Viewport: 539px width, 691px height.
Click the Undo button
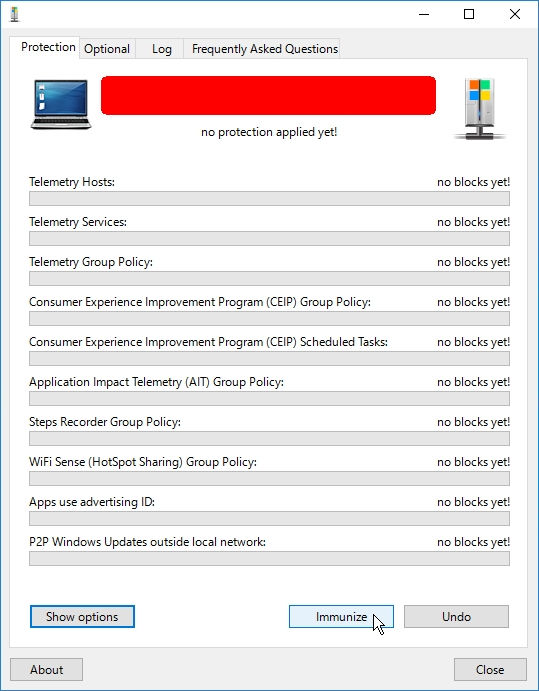pos(456,617)
